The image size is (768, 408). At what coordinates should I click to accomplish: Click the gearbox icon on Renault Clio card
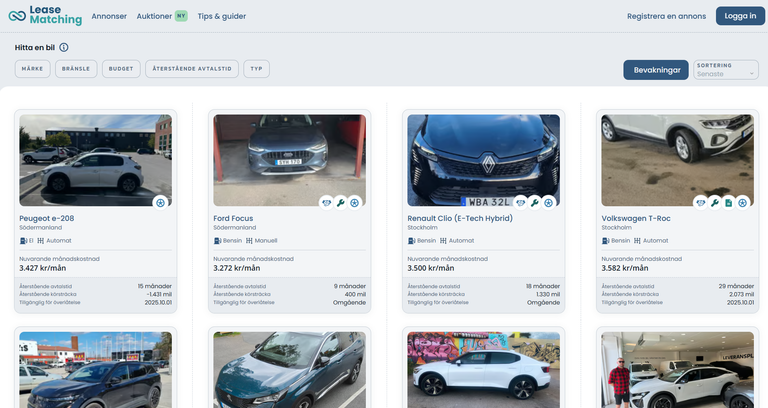pos(443,240)
